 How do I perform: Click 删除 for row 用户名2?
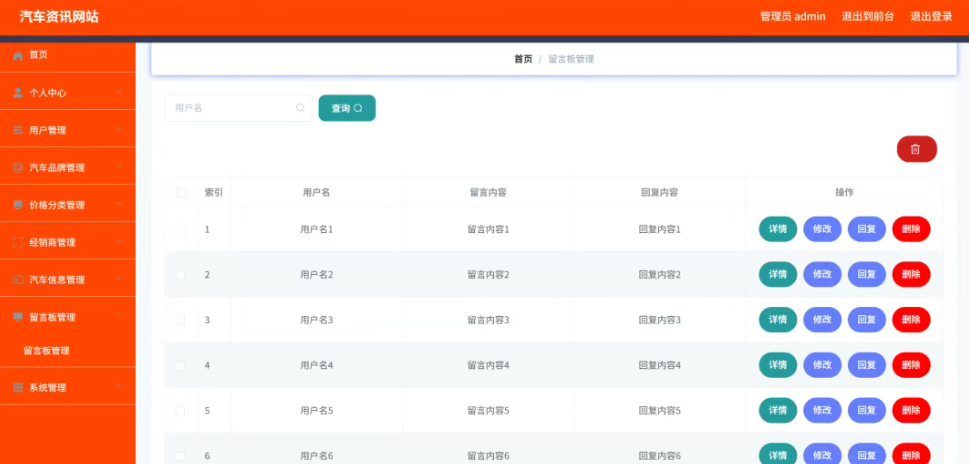(x=911, y=274)
